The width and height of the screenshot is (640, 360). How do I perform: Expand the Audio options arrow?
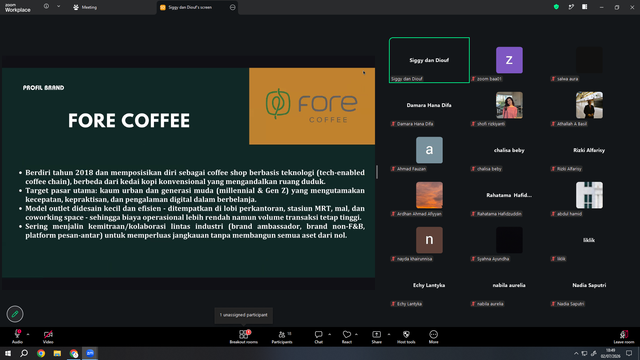click(x=28, y=334)
